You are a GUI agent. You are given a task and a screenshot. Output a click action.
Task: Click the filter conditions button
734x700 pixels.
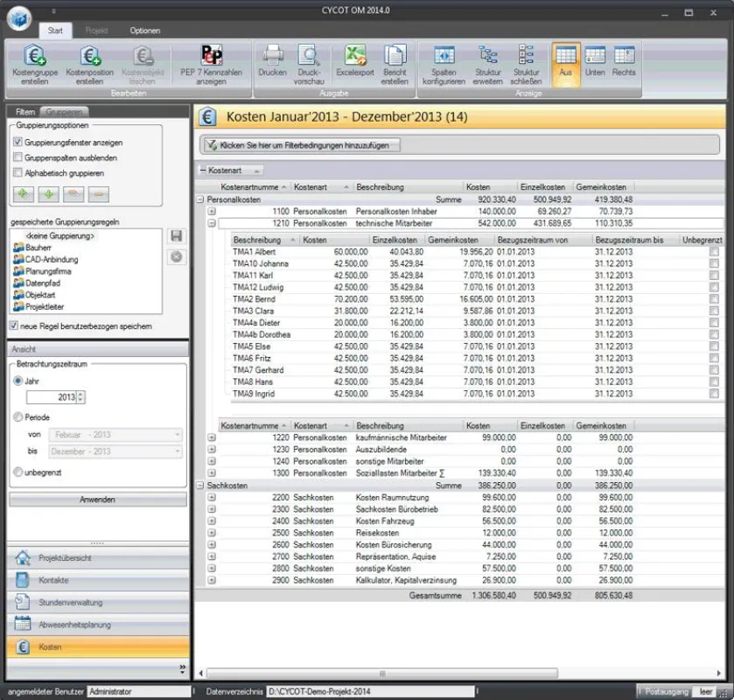(x=301, y=145)
